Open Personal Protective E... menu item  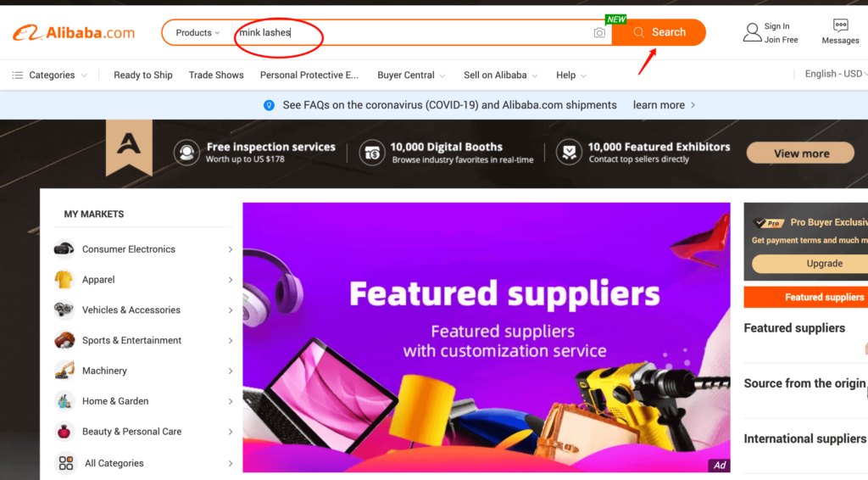309,75
